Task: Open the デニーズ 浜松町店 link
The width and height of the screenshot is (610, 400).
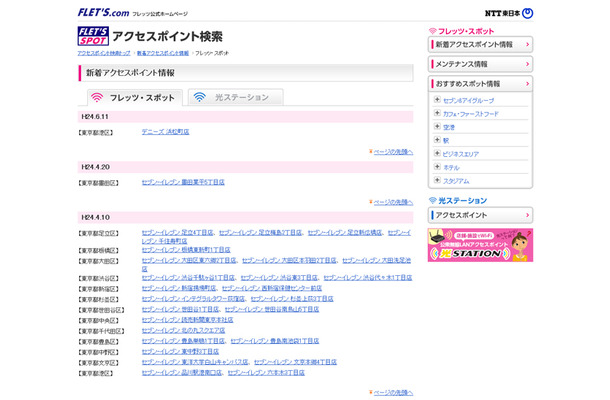Action: click(165, 132)
